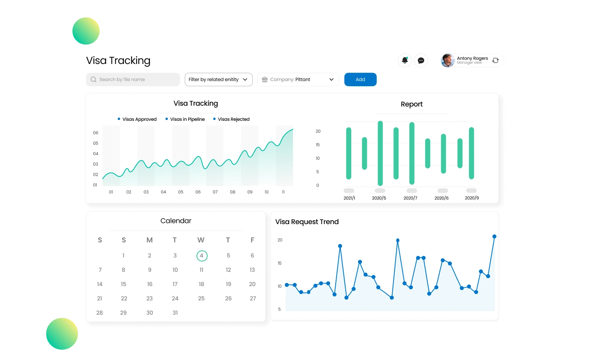Select the circled date 4 in calendar
The width and height of the screenshot is (607, 364).
202,256
